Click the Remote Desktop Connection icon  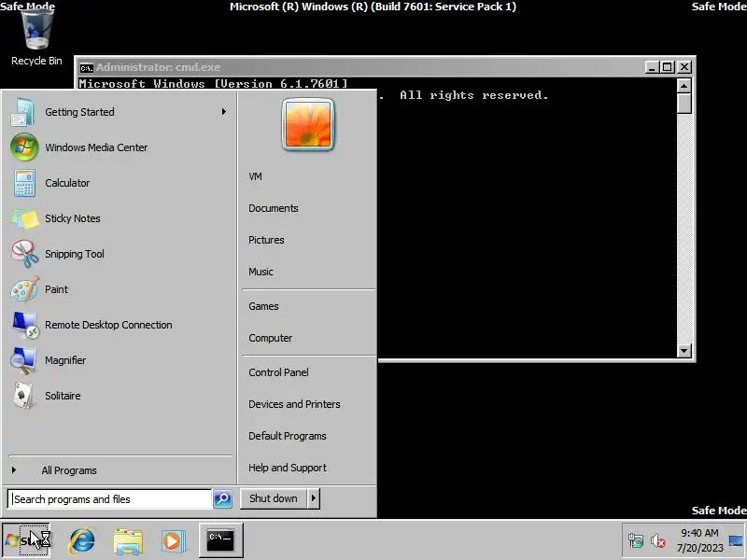26,325
